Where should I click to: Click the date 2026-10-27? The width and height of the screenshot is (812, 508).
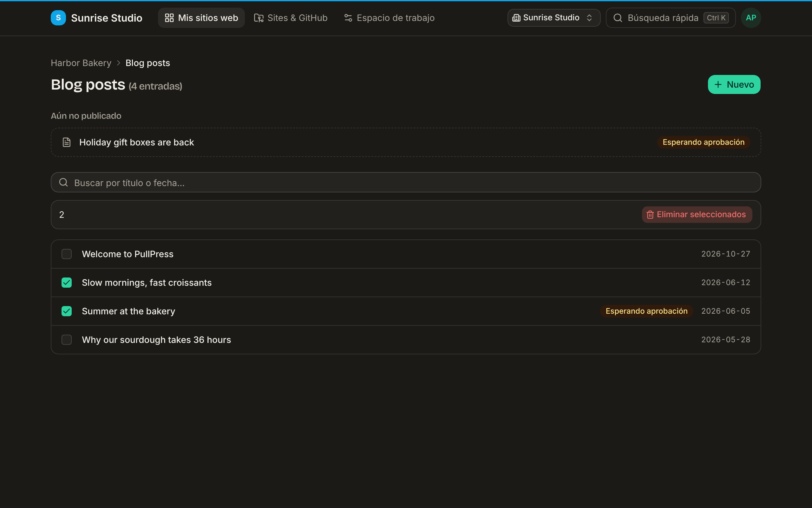(725, 254)
